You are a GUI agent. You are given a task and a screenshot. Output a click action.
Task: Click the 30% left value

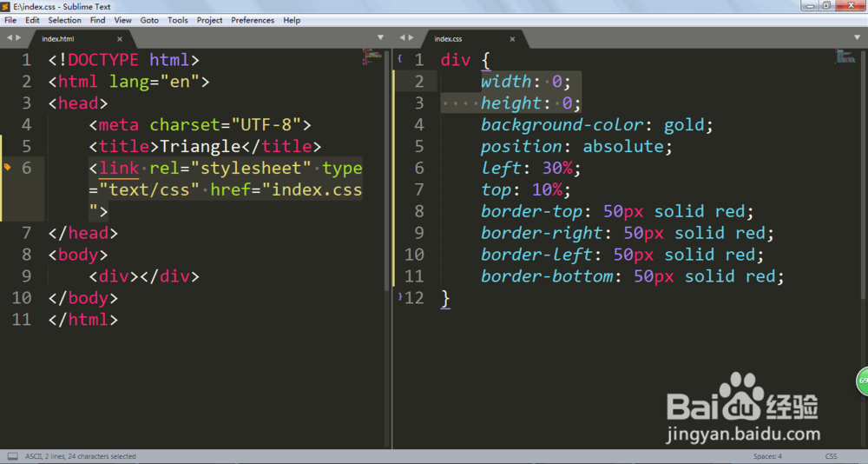click(x=557, y=168)
